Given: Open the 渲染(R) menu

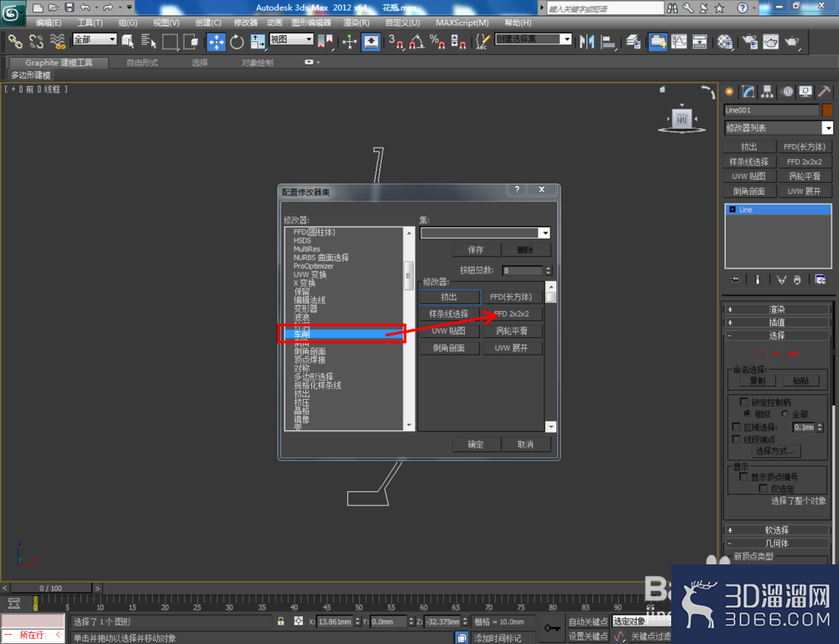Looking at the screenshot, I should point(356,23).
